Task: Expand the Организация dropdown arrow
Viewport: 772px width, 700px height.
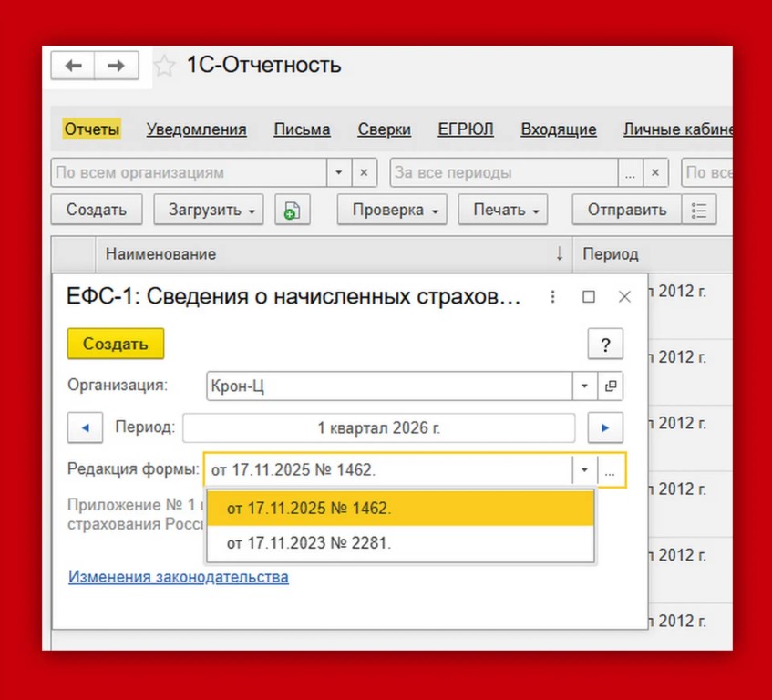Action: pos(584,386)
